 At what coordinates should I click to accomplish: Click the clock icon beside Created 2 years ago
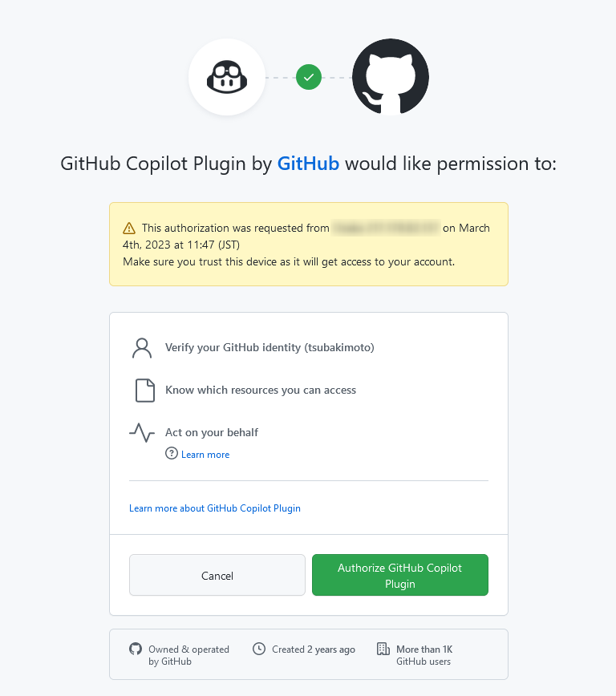pos(258,649)
